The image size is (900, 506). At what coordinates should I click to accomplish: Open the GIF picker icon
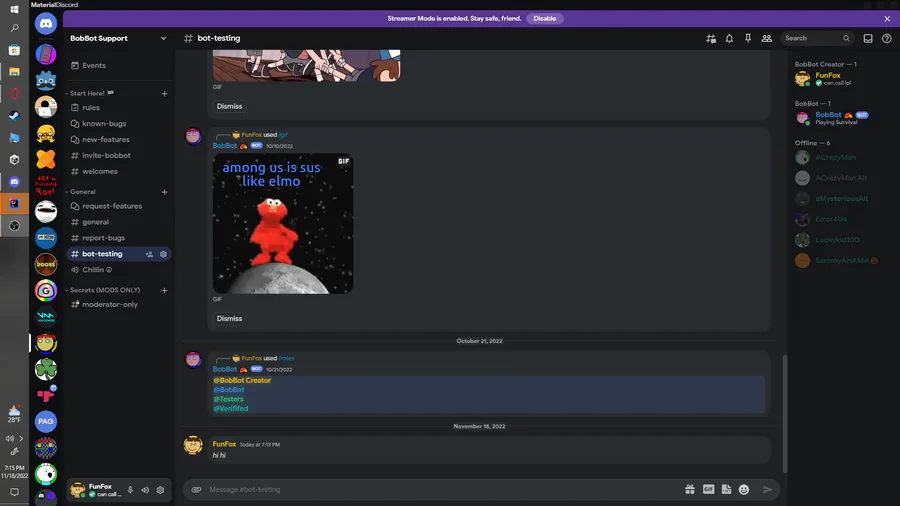point(708,489)
